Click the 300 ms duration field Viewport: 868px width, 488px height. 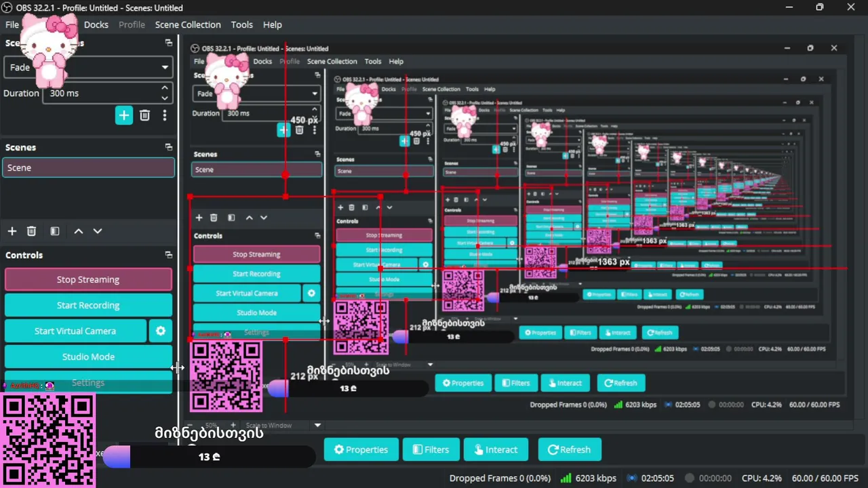(x=107, y=93)
